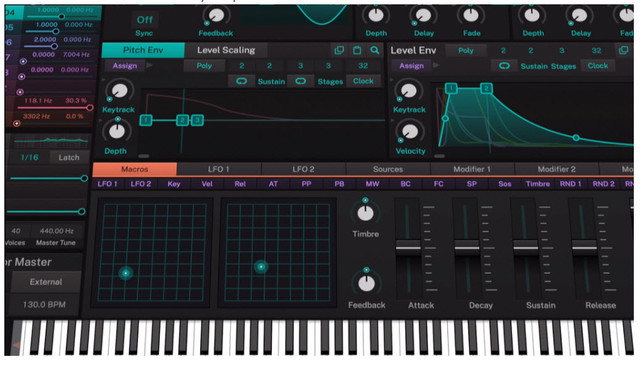Open the Modifier 1 tab

(472, 169)
